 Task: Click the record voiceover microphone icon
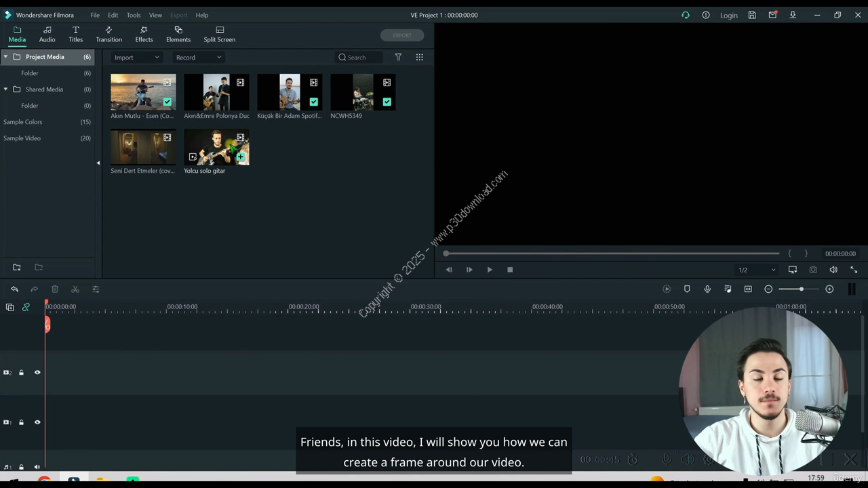(x=707, y=289)
